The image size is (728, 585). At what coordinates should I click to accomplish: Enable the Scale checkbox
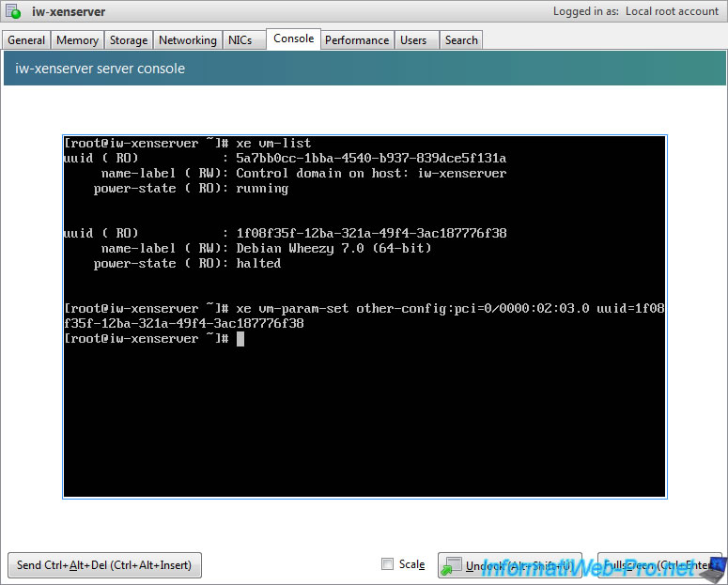[388, 564]
